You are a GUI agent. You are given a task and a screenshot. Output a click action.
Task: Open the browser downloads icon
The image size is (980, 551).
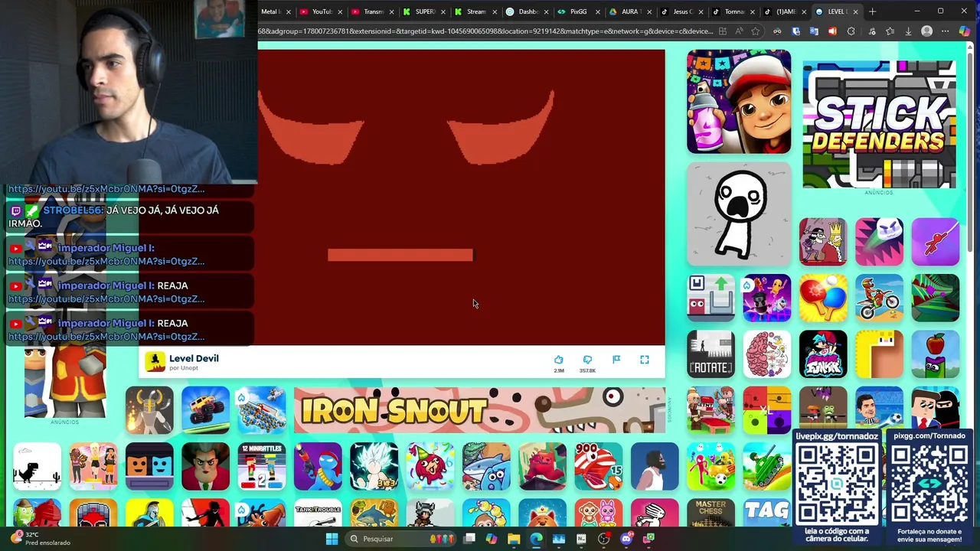[908, 31]
